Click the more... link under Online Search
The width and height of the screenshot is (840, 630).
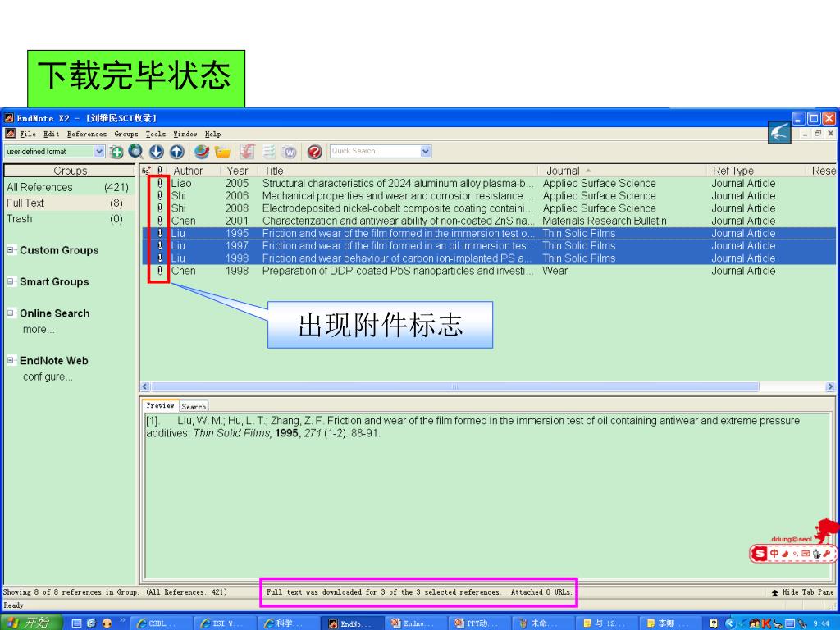click(39, 330)
